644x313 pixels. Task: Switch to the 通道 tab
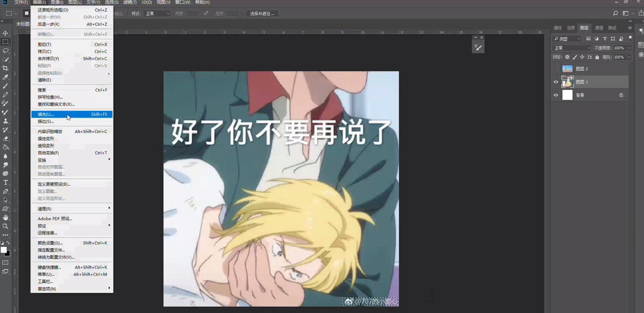(x=599, y=28)
